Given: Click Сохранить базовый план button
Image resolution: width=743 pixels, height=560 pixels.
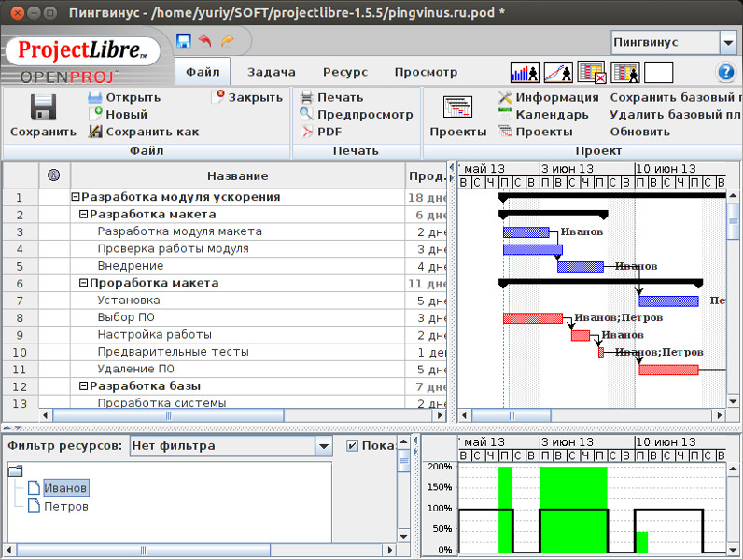Looking at the screenshot, I should click(676, 97).
